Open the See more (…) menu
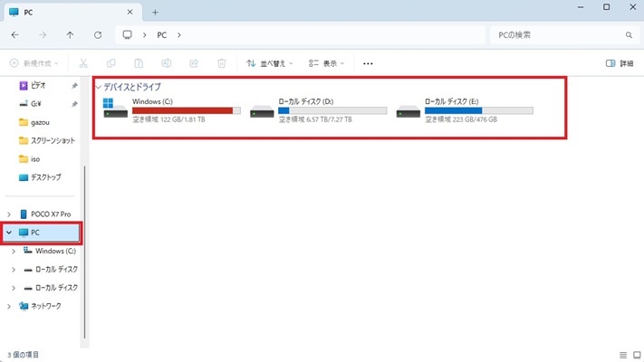 [368, 63]
